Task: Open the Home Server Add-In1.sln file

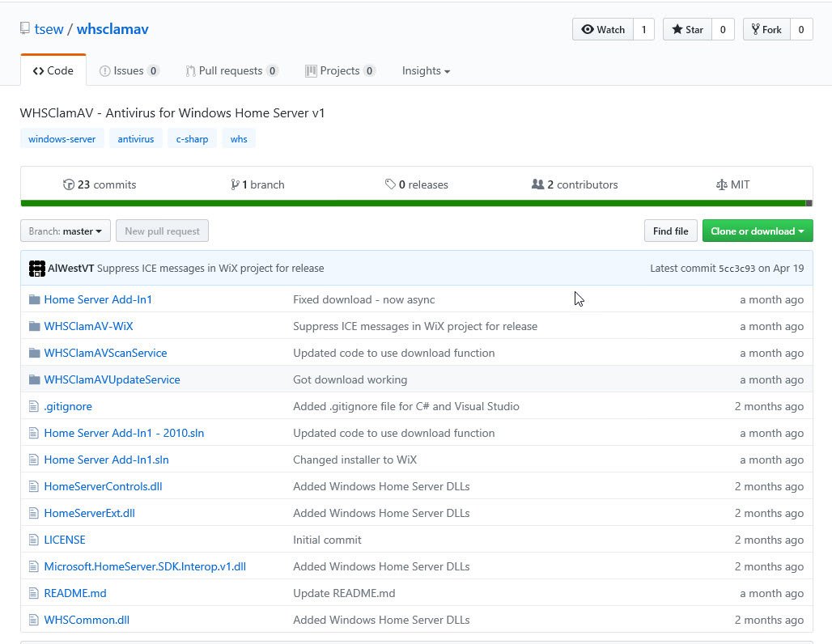Action: 107,460
